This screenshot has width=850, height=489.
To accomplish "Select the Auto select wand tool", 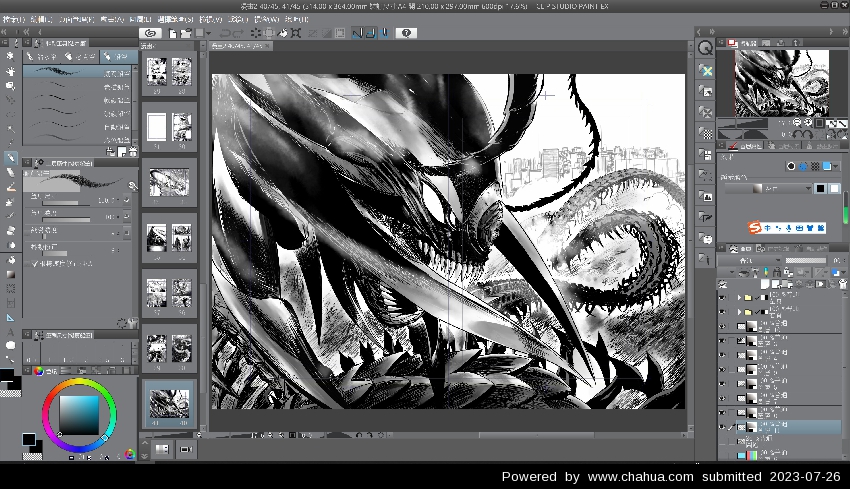I will (10, 129).
